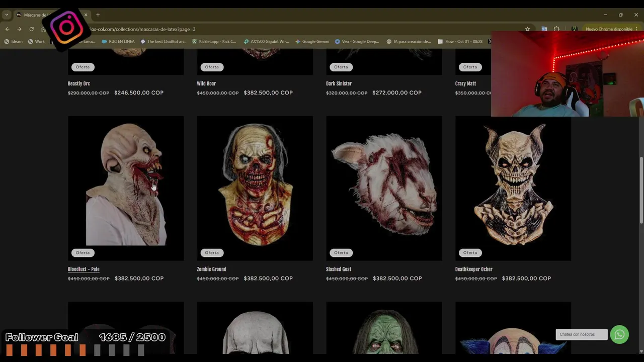Open the Deathkeeper Ocher product link
Viewport: 644px width, 362px height.
(473, 269)
